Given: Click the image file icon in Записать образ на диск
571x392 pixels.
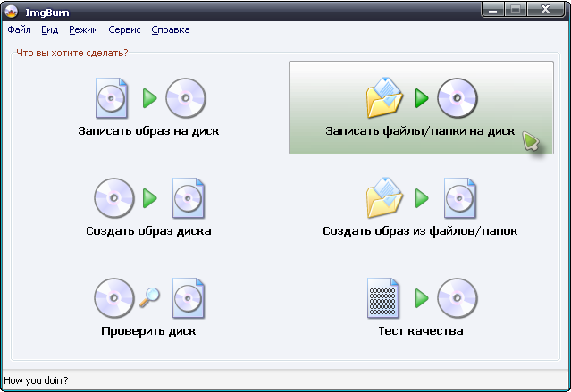Looking at the screenshot, I should click(112, 98).
